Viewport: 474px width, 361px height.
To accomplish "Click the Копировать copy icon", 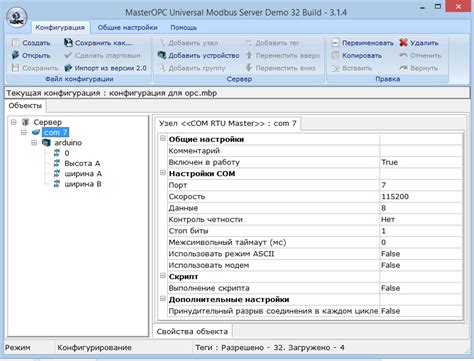I will pyautogui.click(x=335, y=55).
